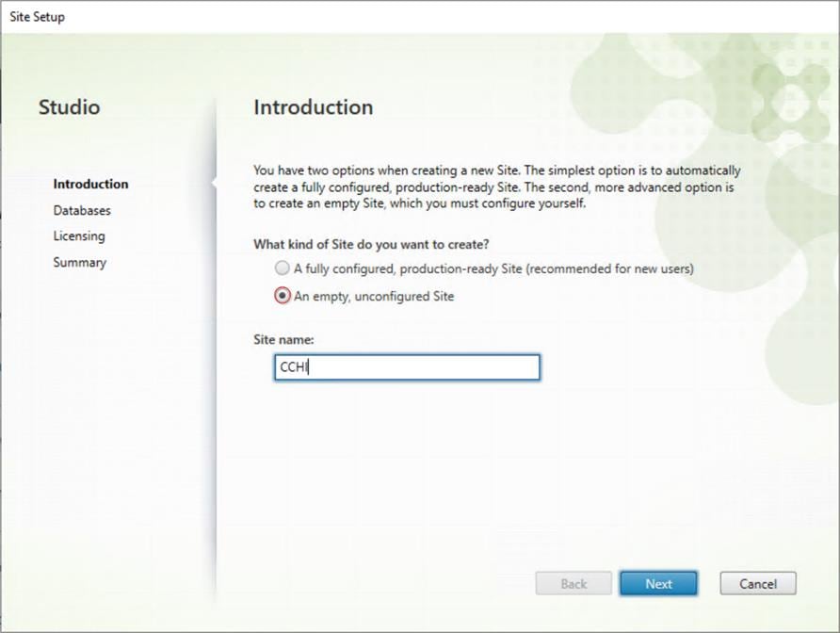Click the Next button to continue setup
The image size is (840, 633).
(x=658, y=583)
